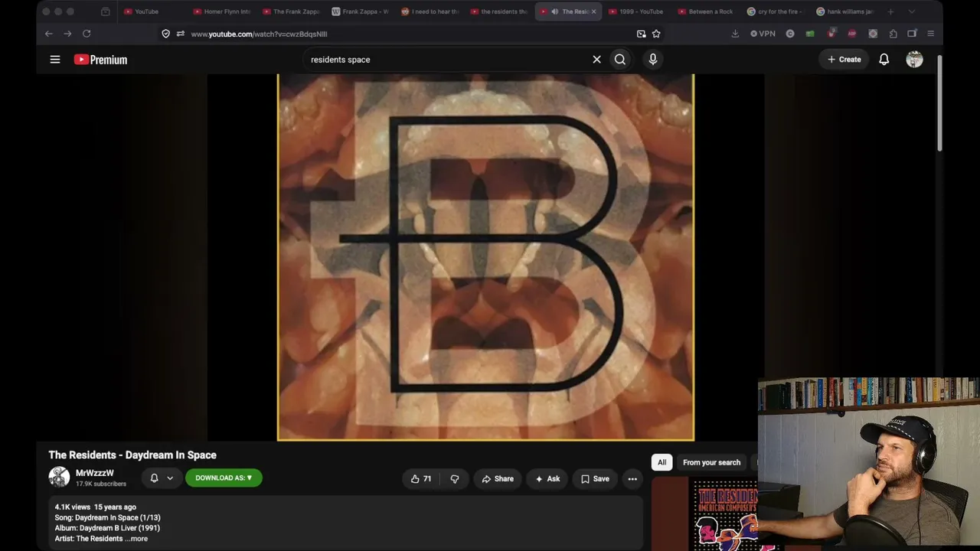This screenshot has width=980, height=551.
Task: Switch to hank williams tab
Action: (x=844, y=11)
